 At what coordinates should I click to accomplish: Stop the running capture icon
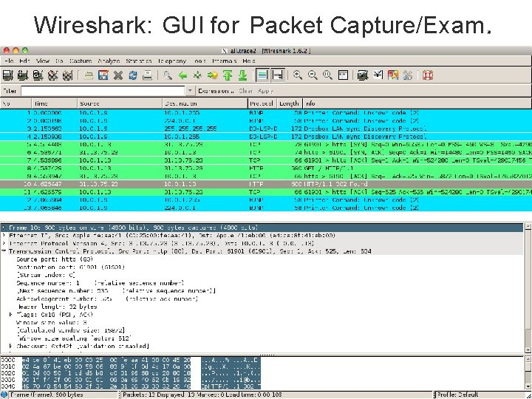tap(52, 75)
